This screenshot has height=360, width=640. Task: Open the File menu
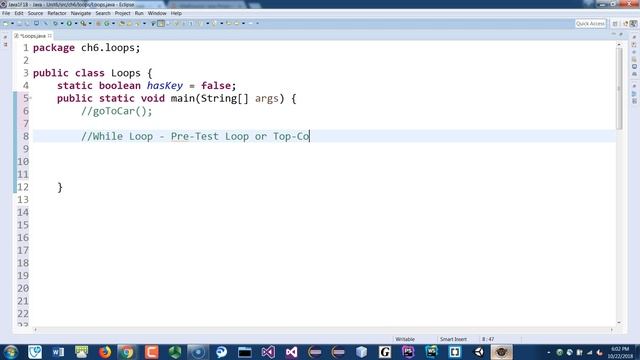click(x=6, y=13)
